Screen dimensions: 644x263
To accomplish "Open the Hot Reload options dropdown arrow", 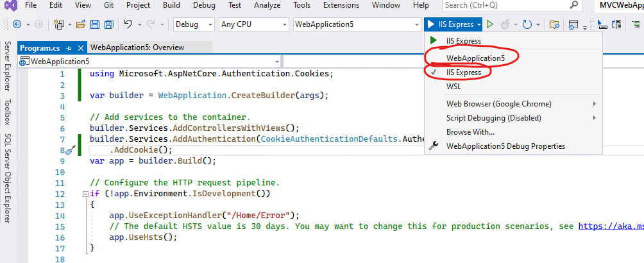I will pyautogui.click(x=516, y=24).
